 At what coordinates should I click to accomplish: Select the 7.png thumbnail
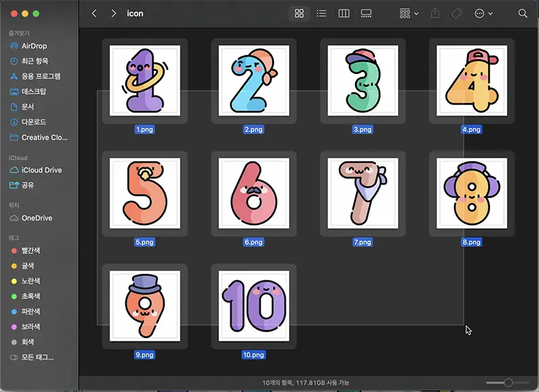[x=362, y=193]
